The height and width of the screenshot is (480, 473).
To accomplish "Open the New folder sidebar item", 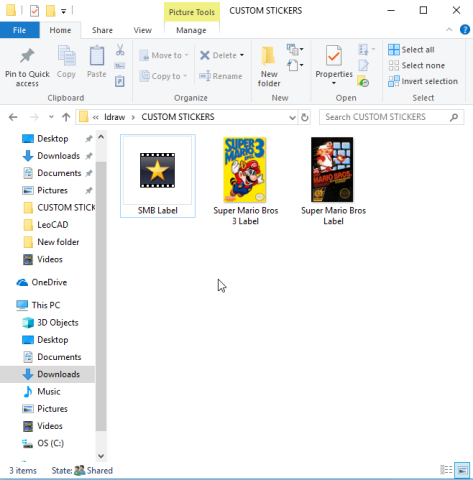I will [x=51, y=242].
